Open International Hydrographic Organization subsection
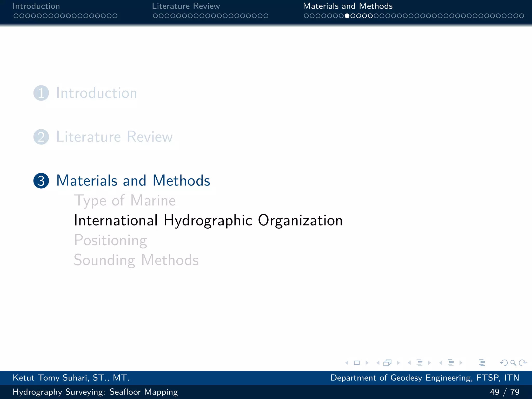The image size is (532, 399). tap(208, 221)
